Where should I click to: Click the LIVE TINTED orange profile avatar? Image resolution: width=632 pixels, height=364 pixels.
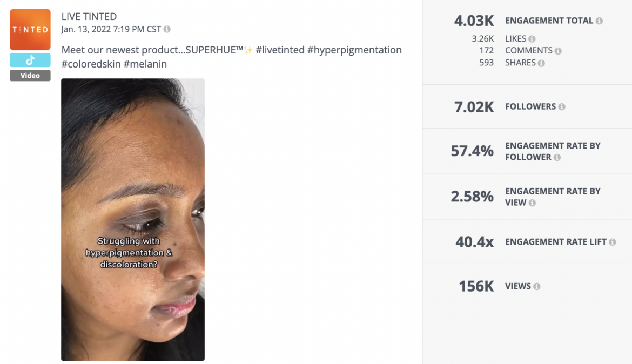(30, 29)
